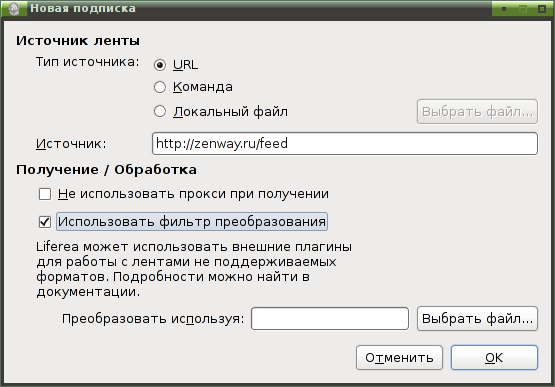Image resolution: width=555 pixels, height=387 pixels.
Task: Click disabled 'Выбрать файл...' beside Локальный файл
Action: click(477, 112)
